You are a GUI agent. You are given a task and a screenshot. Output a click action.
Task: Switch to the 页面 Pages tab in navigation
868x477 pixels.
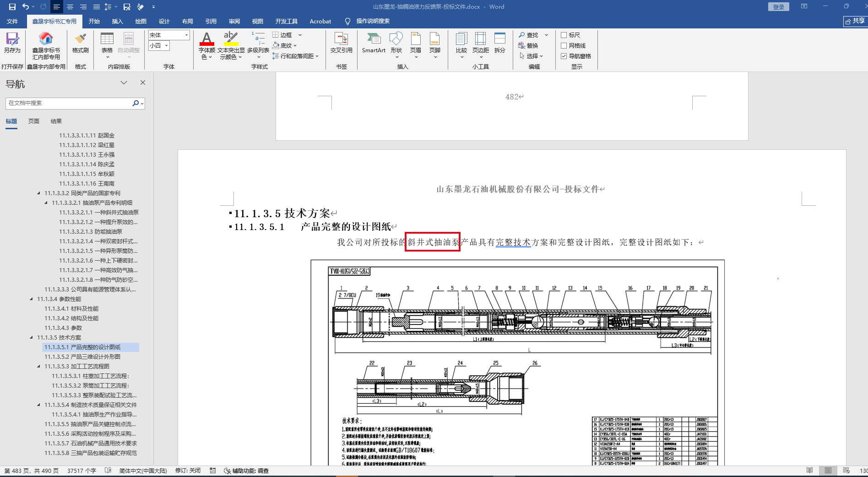tap(34, 121)
